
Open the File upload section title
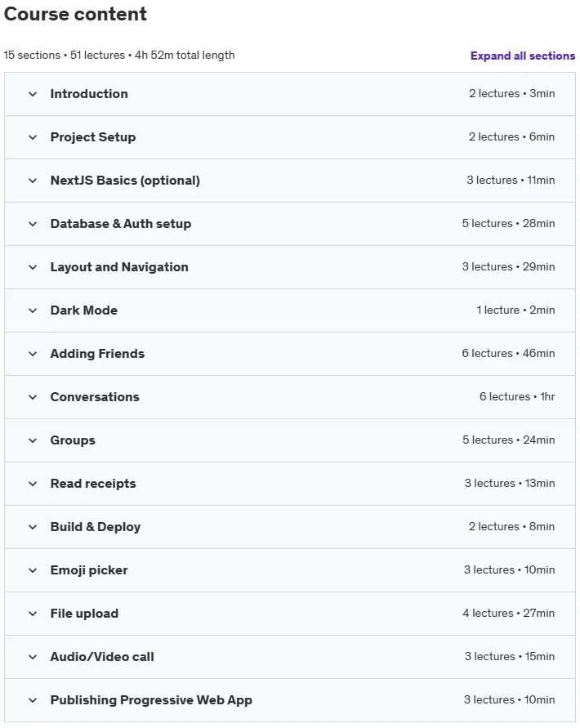click(84, 614)
